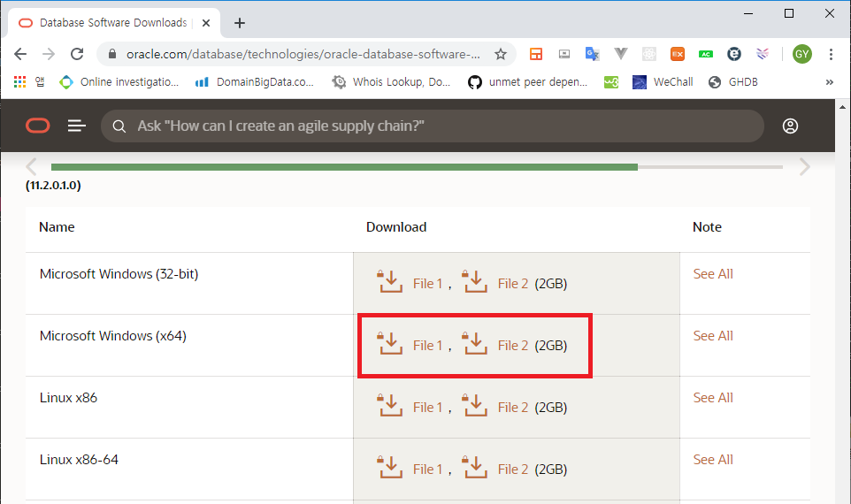851x504 pixels.
Task: Click the orange Ex extension icon
Action: click(x=678, y=54)
